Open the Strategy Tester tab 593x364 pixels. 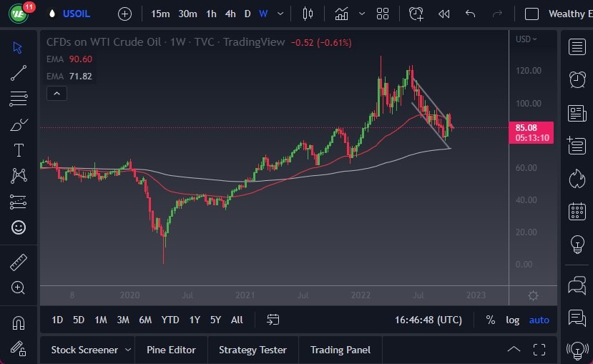point(253,350)
